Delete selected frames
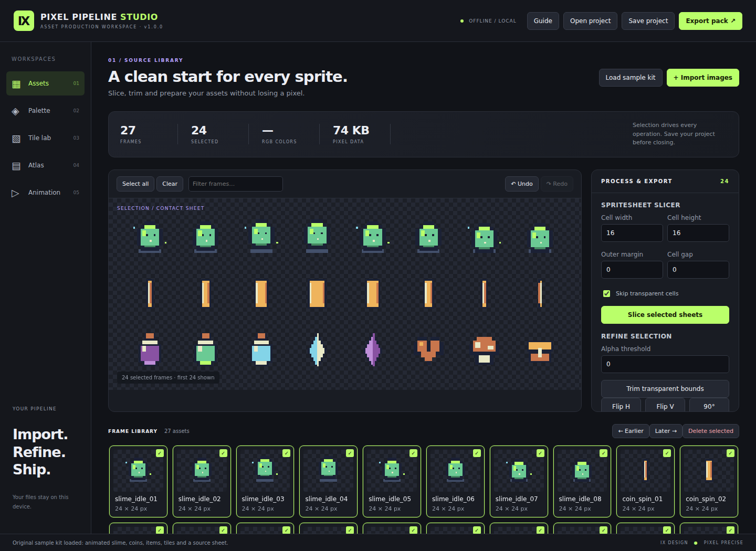The width and height of the screenshot is (756, 551). pos(710,431)
